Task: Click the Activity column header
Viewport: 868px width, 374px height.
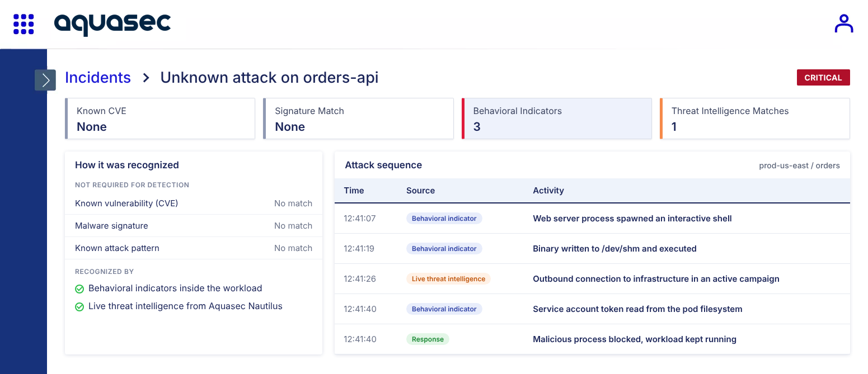Action: coord(548,191)
